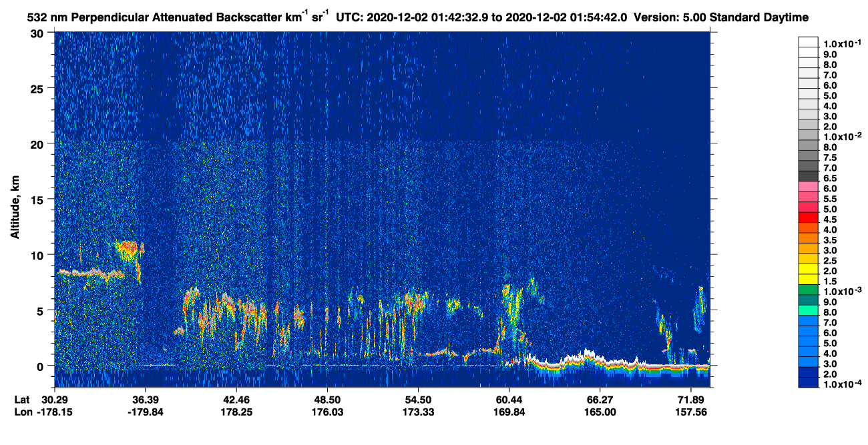Select latitude value '60.44'
The image size is (868, 445).
[x=509, y=399]
